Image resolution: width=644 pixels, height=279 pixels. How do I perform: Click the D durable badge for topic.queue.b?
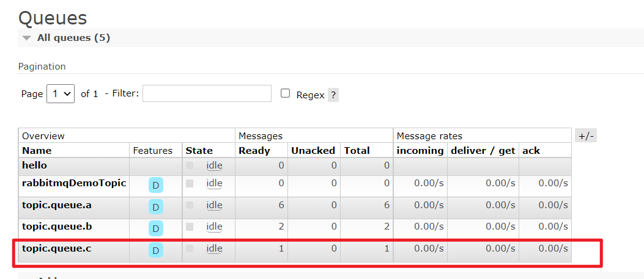click(x=156, y=228)
